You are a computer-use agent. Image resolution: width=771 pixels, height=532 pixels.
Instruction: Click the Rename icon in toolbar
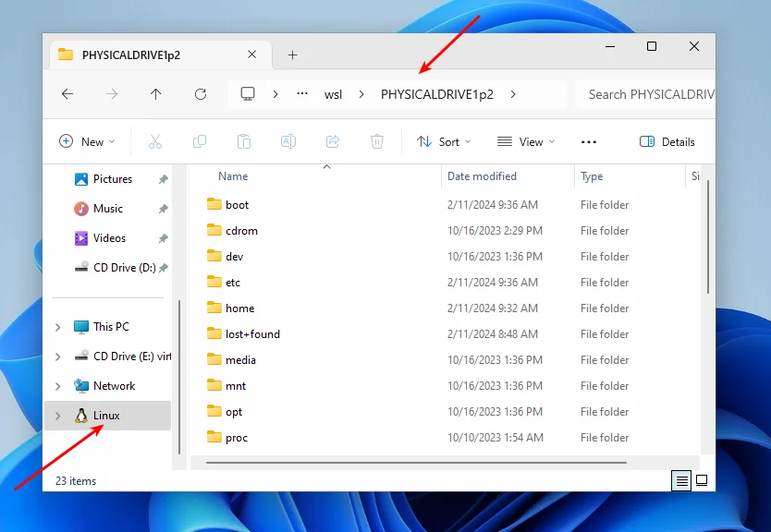[288, 141]
